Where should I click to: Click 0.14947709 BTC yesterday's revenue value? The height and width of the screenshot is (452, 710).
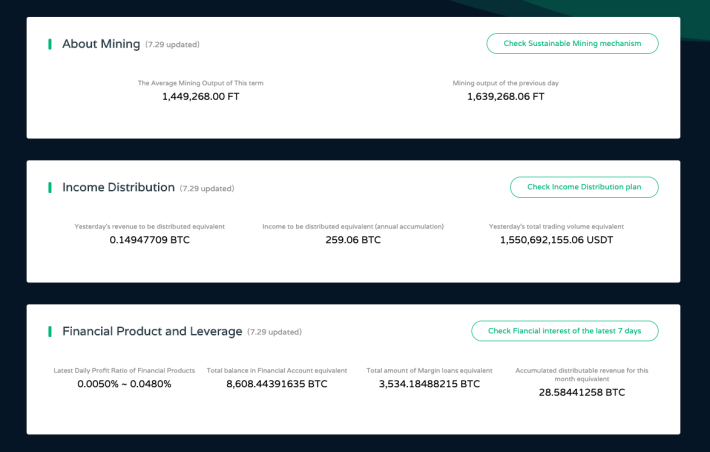[x=149, y=240]
